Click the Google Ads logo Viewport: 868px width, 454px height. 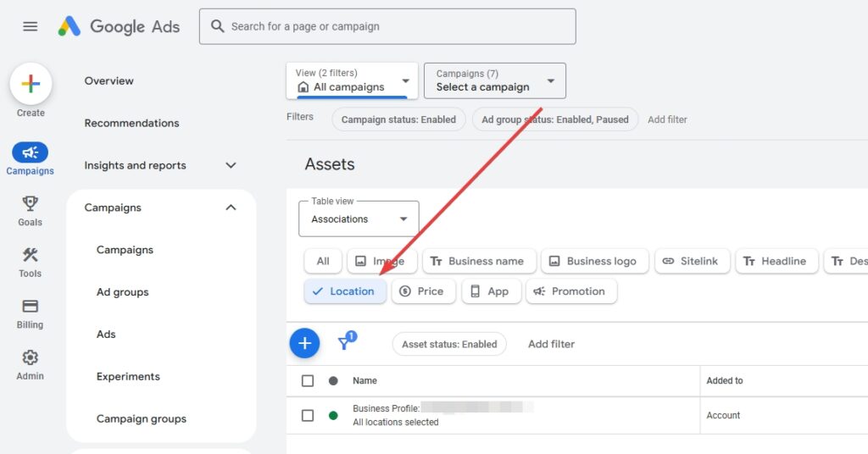point(119,26)
